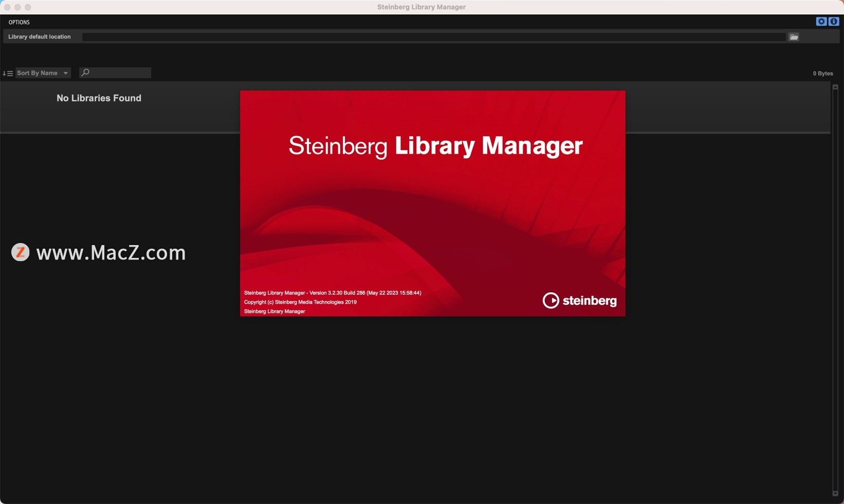Click the "0 Bytes" total size text
This screenshot has height=504, width=844.
823,73
